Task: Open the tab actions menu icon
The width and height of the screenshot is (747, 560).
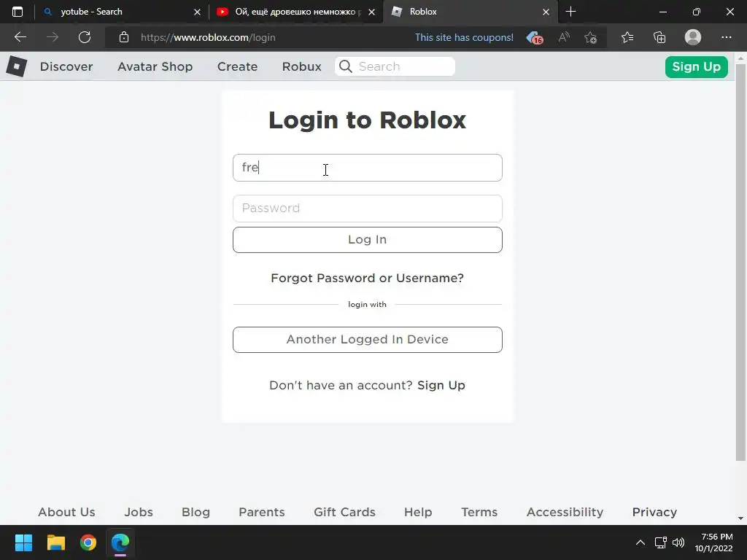Action: click(18, 12)
